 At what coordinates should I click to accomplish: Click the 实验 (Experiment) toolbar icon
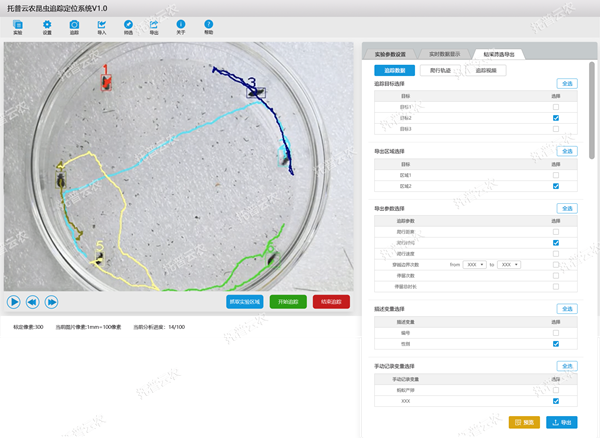[18, 26]
